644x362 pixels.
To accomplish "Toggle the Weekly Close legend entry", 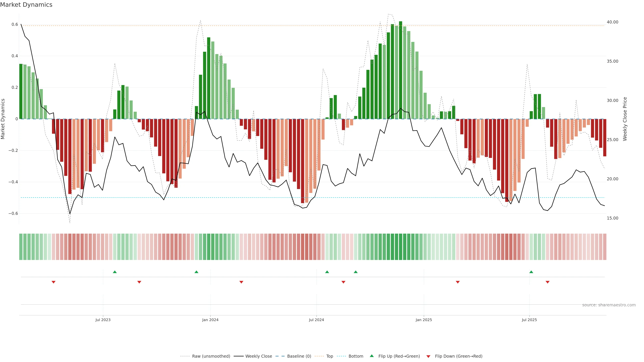I will [x=258, y=356].
